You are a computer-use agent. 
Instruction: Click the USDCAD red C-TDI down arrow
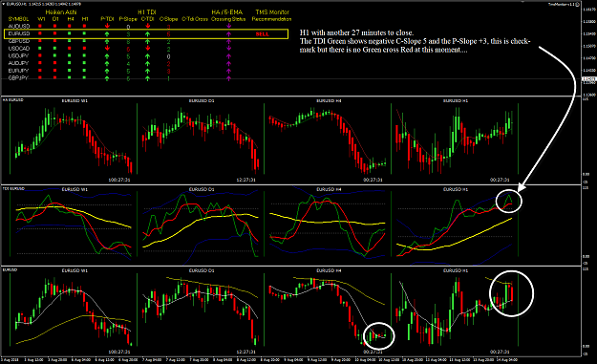148,49
